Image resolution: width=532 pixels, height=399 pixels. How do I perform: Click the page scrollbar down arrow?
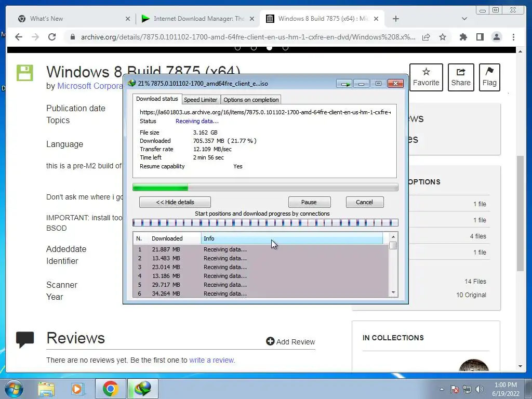tap(520, 366)
